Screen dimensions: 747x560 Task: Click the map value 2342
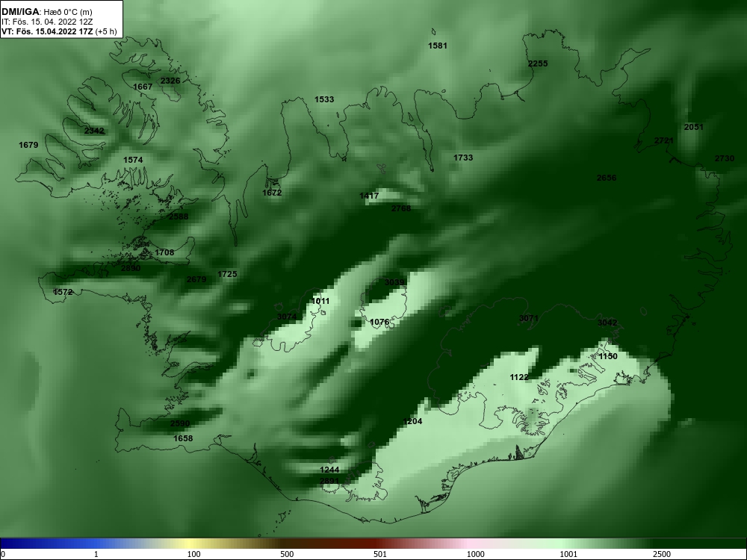94,131
